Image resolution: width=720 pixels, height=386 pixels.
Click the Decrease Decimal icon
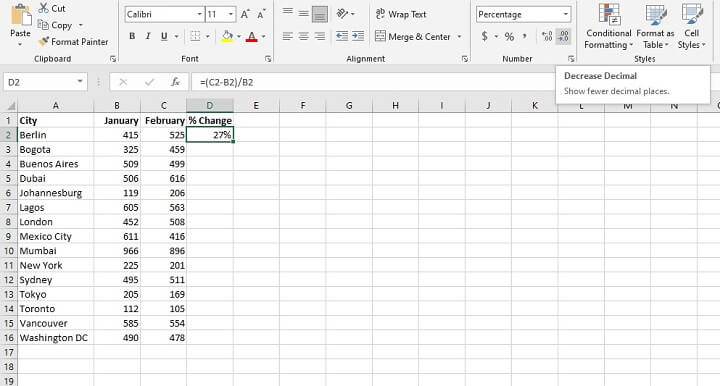[563, 36]
